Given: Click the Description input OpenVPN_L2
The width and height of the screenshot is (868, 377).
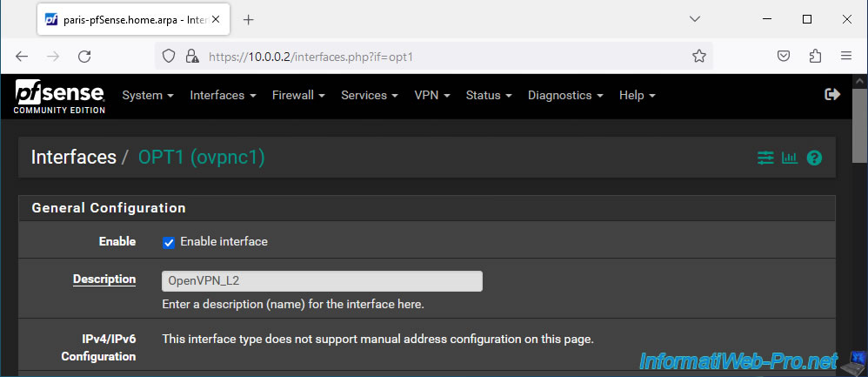Looking at the screenshot, I should [322, 281].
